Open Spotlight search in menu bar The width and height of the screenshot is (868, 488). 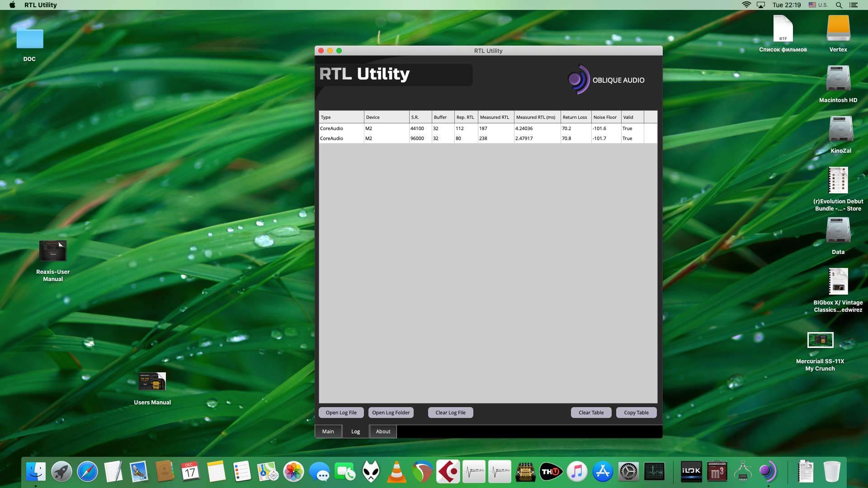[839, 5]
